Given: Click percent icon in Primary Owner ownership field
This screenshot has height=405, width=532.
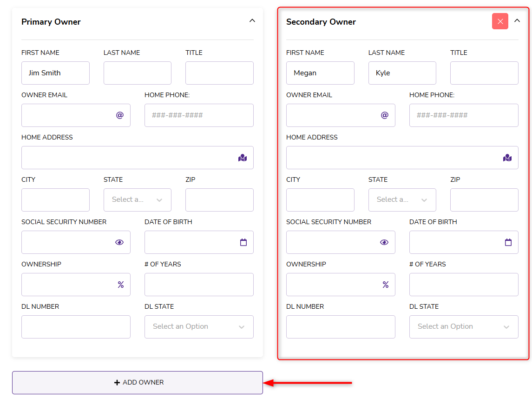Looking at the screenshot, I should coord(121,285).
